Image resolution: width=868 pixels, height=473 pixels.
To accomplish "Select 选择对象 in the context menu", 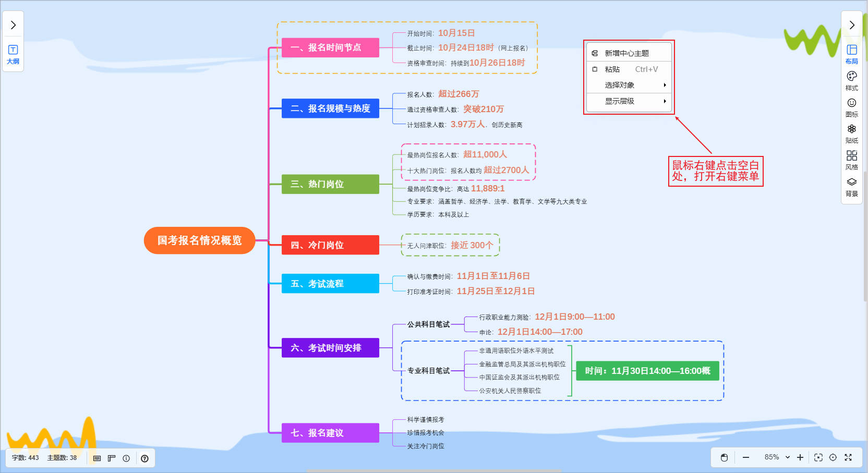I will tap(620, 85).
